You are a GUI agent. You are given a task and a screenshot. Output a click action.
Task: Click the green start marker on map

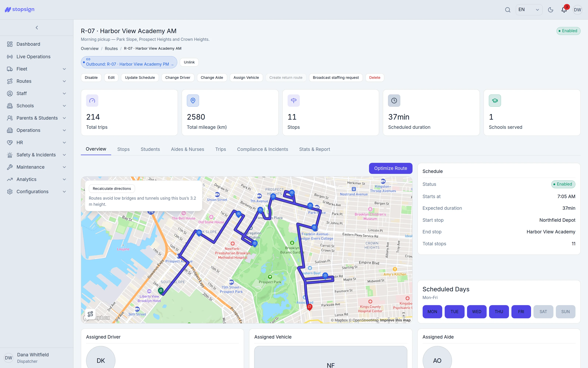[x=161, y=290]
